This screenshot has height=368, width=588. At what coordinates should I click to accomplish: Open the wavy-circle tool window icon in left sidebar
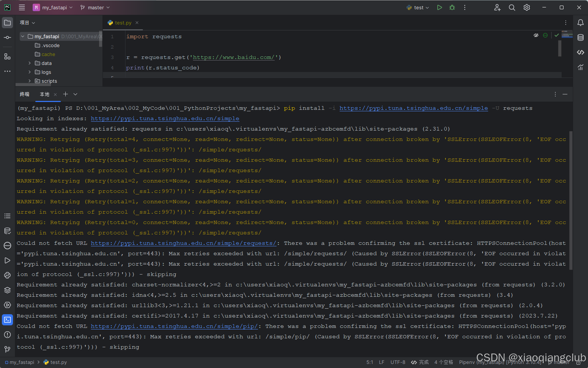point(7,246)
